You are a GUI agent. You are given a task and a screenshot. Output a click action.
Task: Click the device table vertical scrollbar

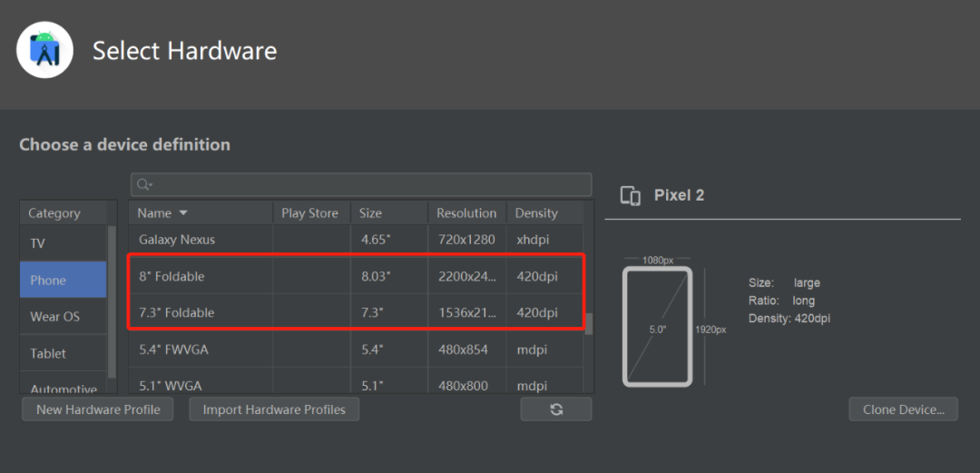589,323
